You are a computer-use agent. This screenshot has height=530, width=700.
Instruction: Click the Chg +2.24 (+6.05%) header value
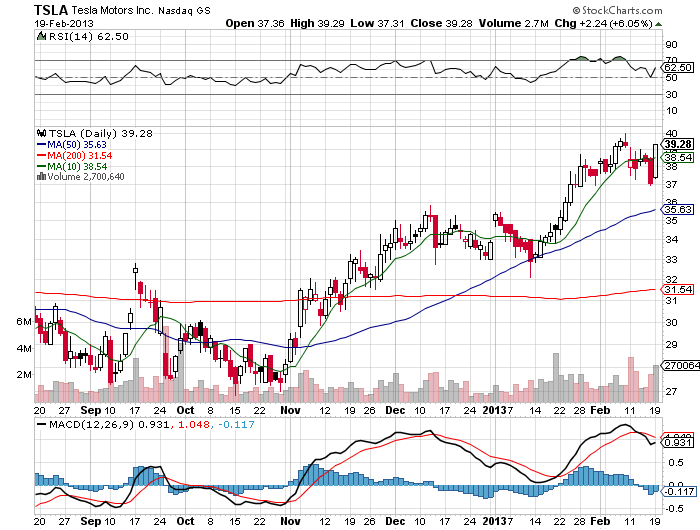(603, 23)
